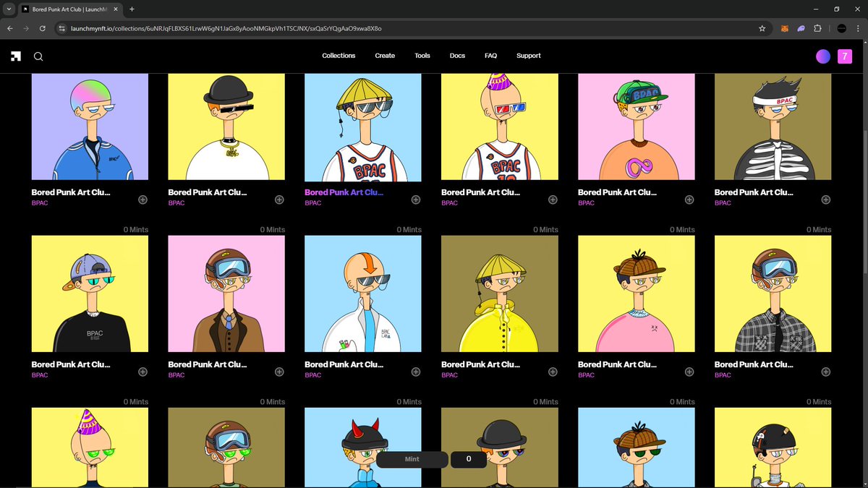This screenshot has width=868, height=488.
Task: Open BPAC link under skeleton shirt punk card
Action: 723,203
